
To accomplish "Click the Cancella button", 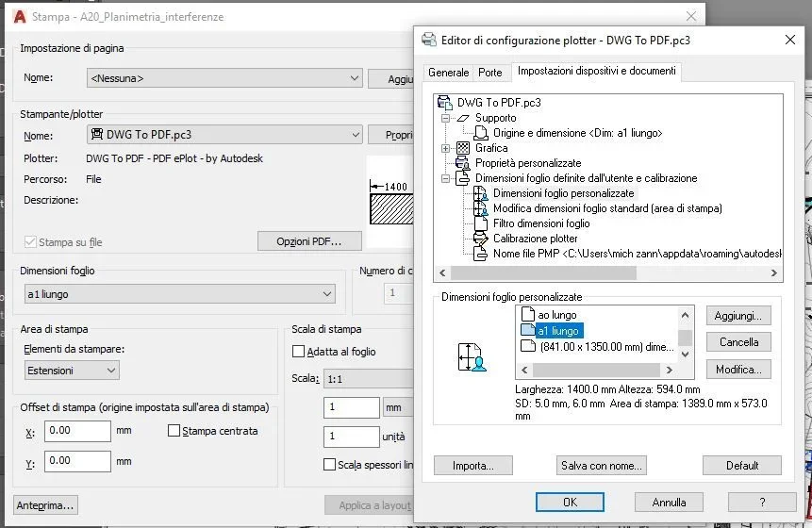I will [738, 342].
